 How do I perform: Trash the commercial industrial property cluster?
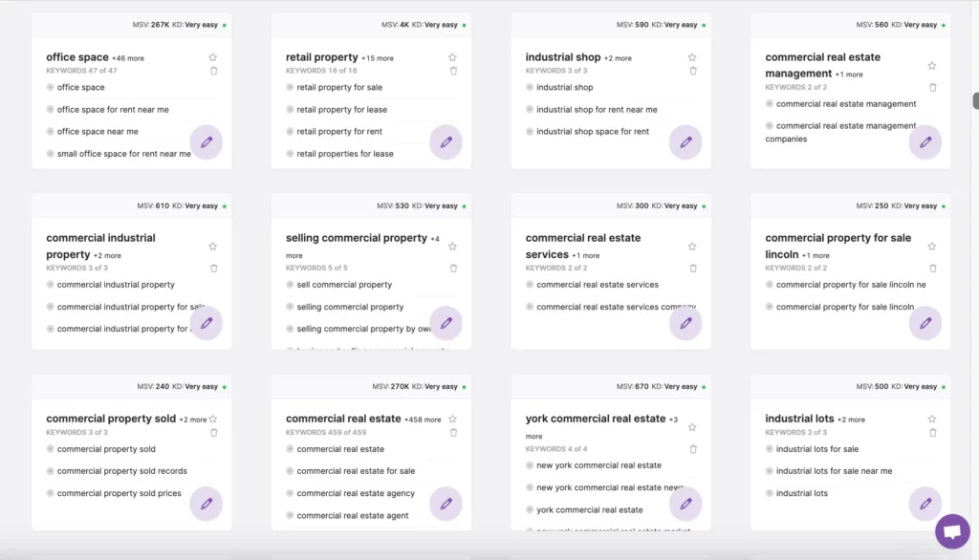click(x=213, y=268)
